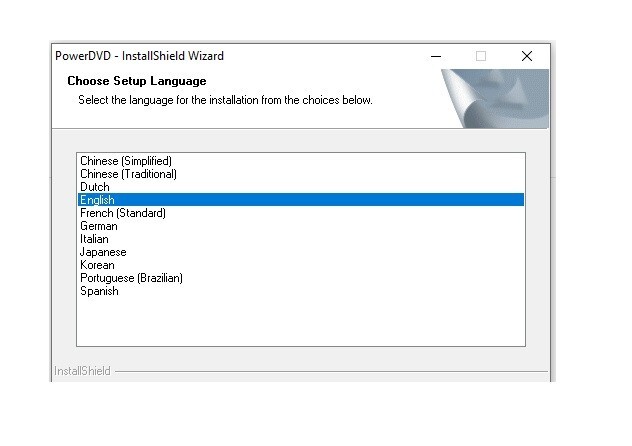Pick Dutch in the language list
This screenshot has height=446, width=632.
tap(301, 187)
